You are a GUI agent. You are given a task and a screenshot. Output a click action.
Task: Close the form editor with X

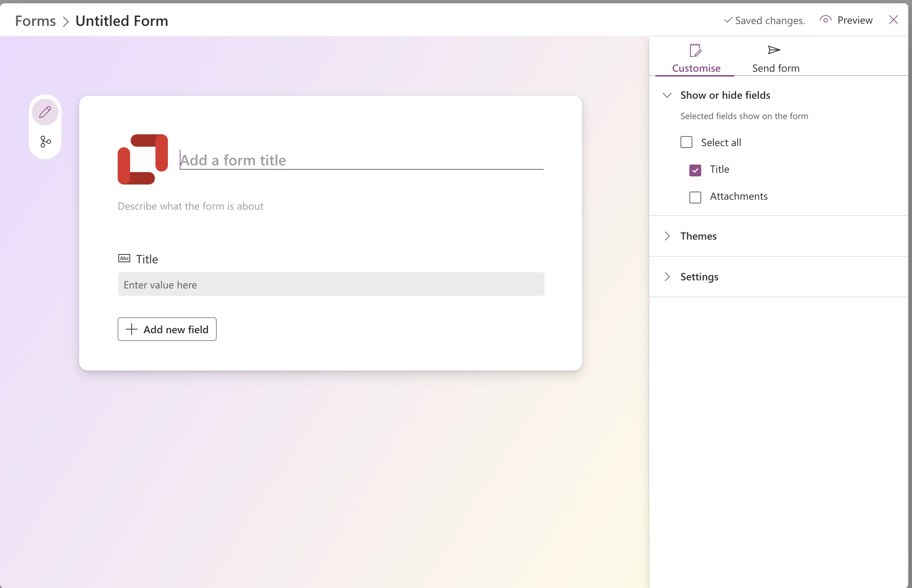pos(893,20)
